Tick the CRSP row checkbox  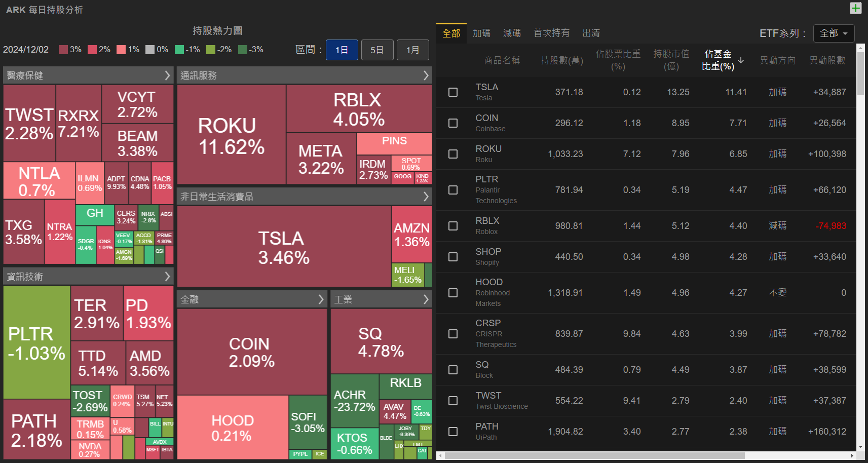pyautogui.click(x=453, y=334)
